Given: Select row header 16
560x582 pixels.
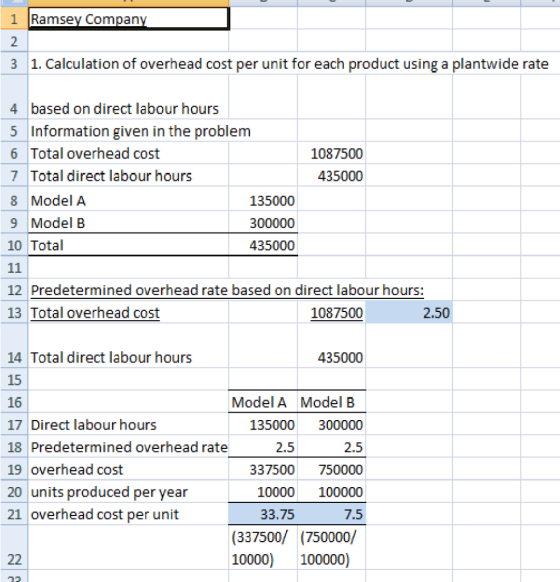Looking at the screenshot, I should pyautogui.click(x=14, y=402).
